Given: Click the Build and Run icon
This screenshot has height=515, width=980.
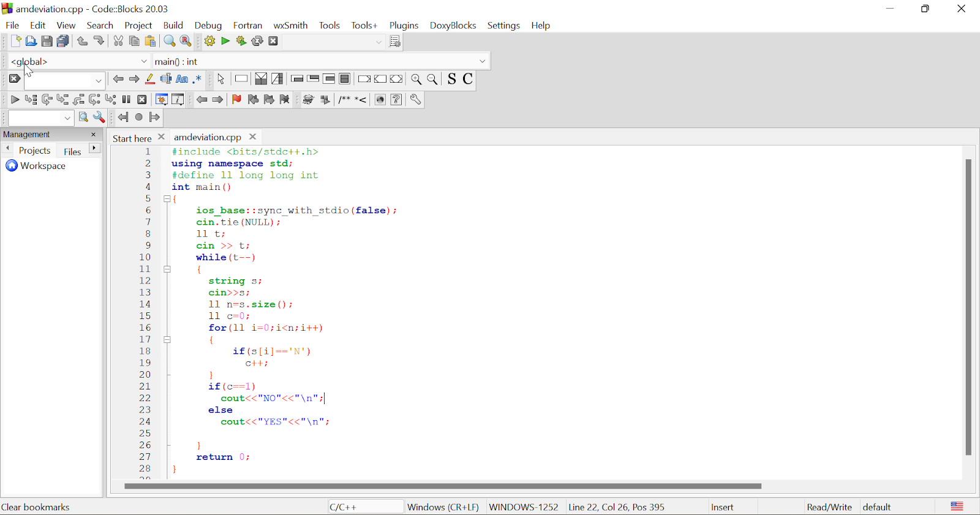Looking at the screenshot, I should (241, 42).
